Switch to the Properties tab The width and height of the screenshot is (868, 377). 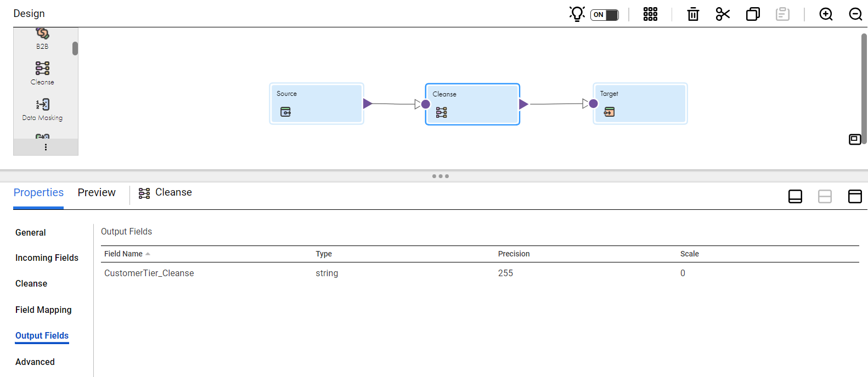(38, 192)
